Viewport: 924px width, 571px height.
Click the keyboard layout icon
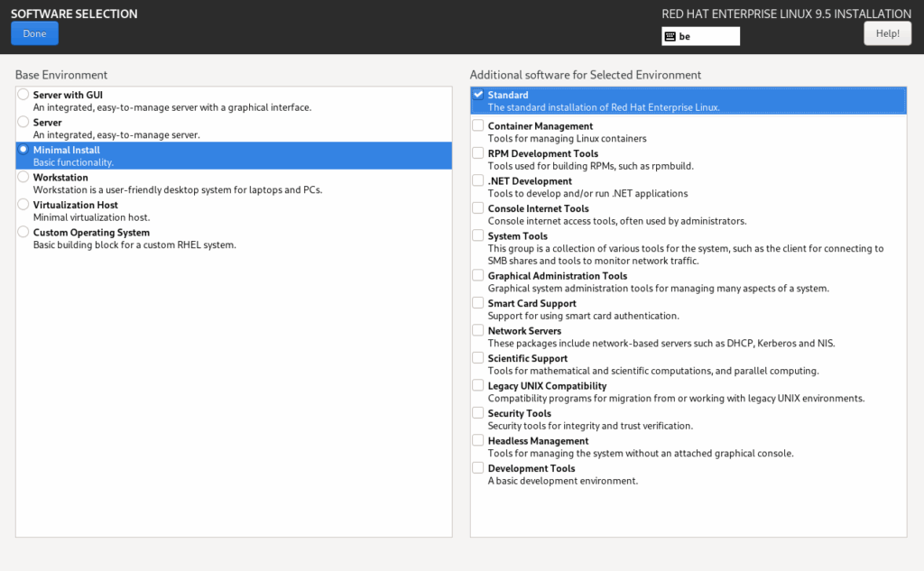(x=670, y=37)
